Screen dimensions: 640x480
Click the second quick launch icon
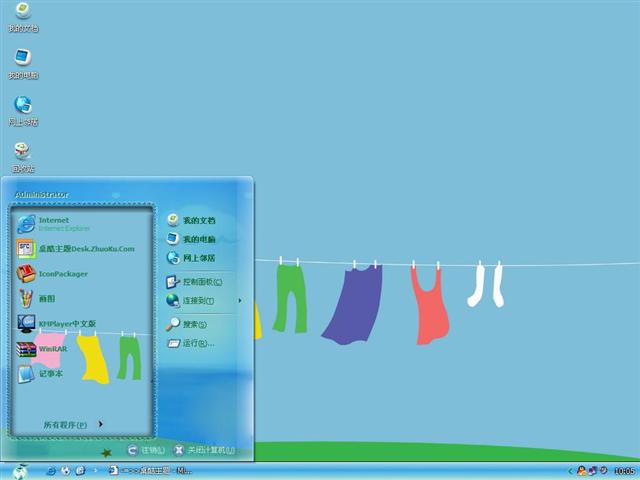[x=65, y=471]
